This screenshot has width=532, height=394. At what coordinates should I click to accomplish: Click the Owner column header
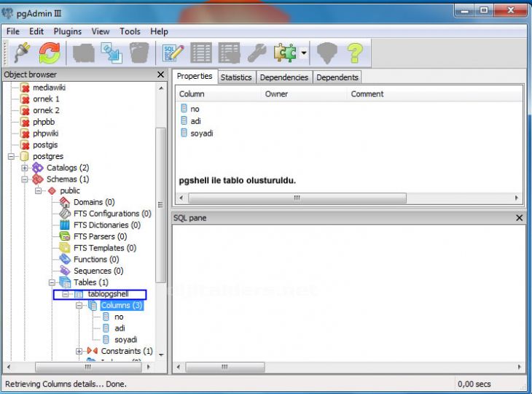276,94
